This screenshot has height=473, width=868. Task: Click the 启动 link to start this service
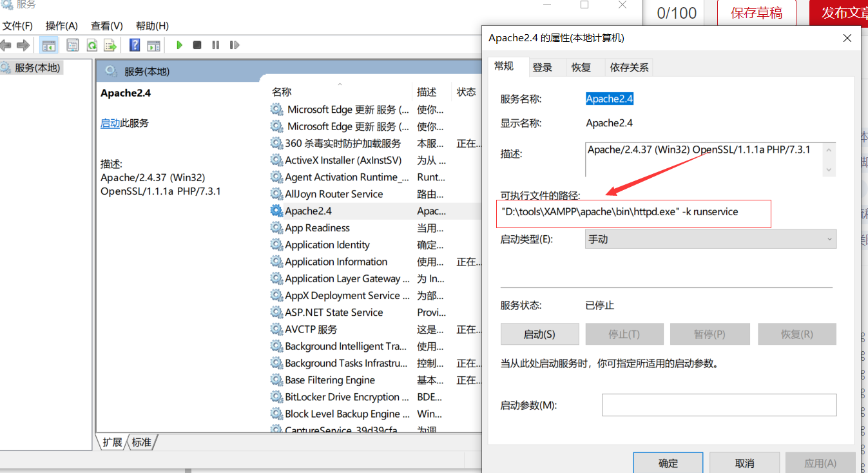click(110, 123)
